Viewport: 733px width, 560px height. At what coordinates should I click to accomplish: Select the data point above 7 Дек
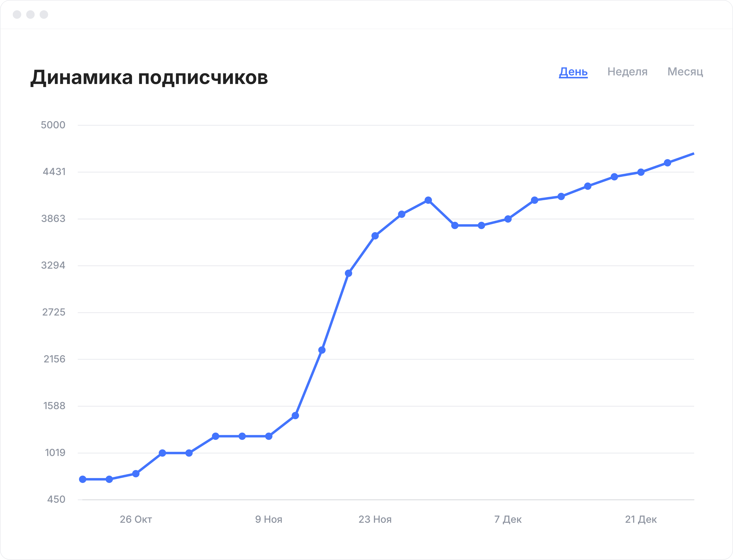pos(508,219)
